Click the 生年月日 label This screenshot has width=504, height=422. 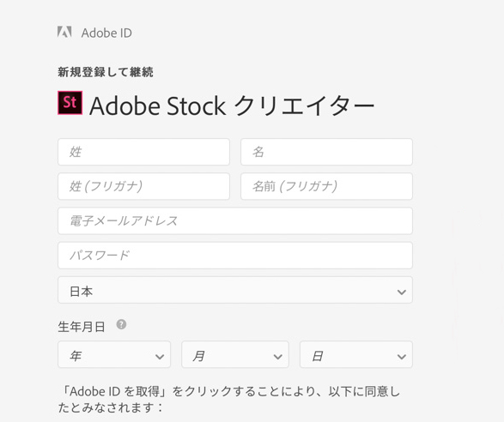coord(82,327)
